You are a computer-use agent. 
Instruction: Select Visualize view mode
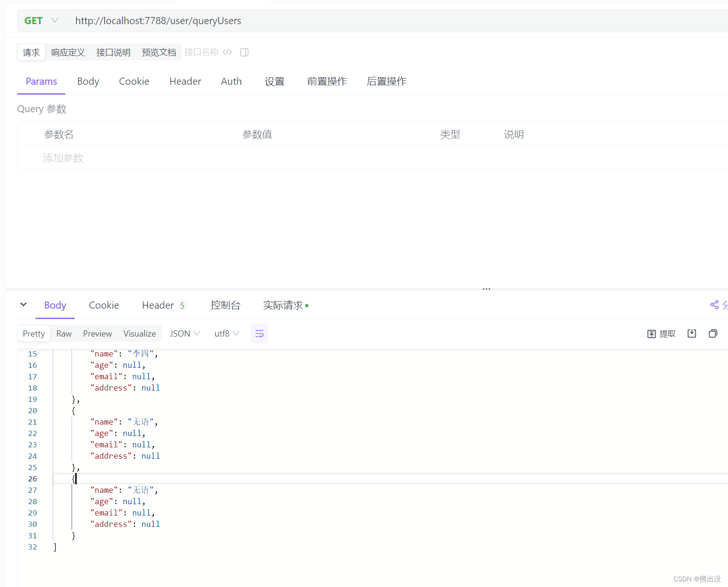pos(140,334)
